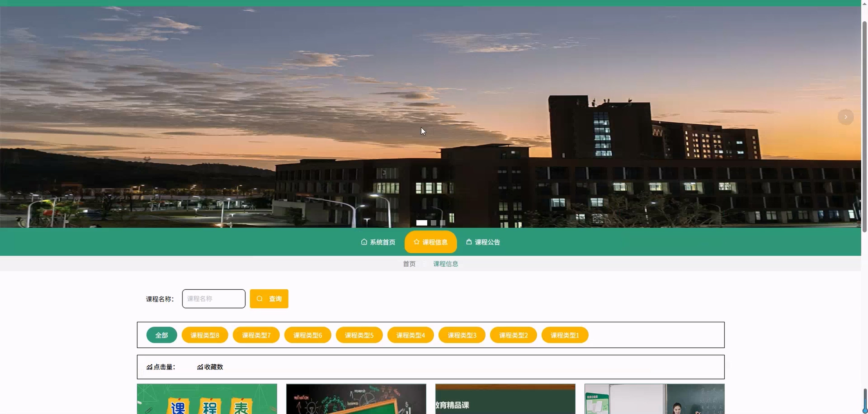Image resolution: width=868 pixels, height=414 pixels.
Task: Click the chart icon next to 收藏数
Action: tap(200, 367)
